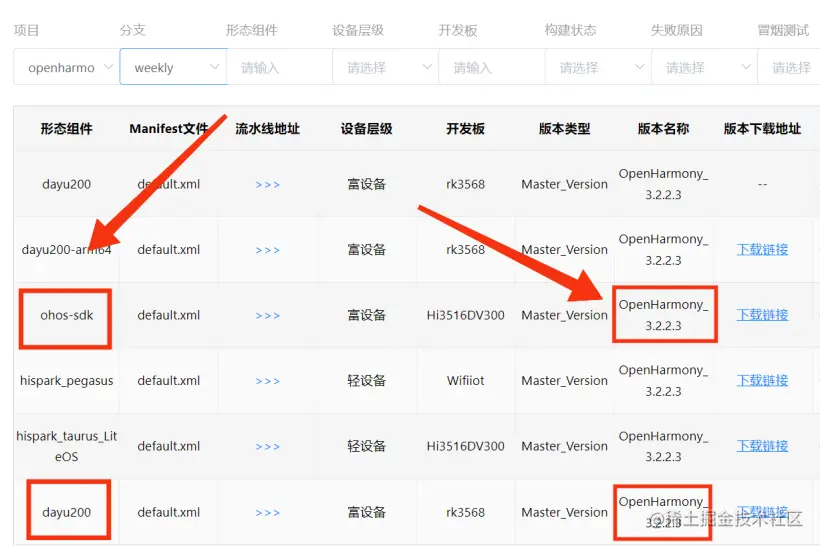
Task: Click the 版本名称 column header
Action: [x=663, y=129]
